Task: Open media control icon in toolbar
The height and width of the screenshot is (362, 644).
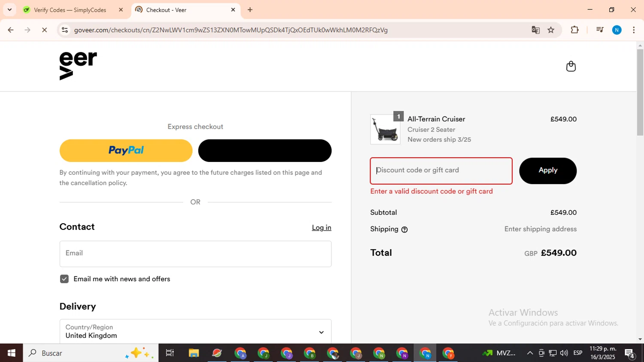Action: (x=600, y=30)
